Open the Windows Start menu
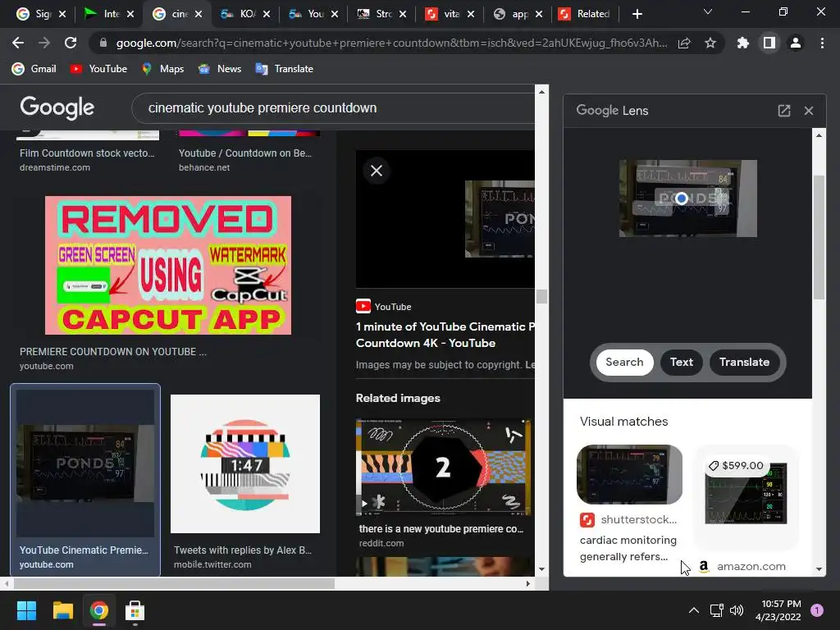Image resolution: width=840 pixels, height=630 pixels. (x=26, y=610)
